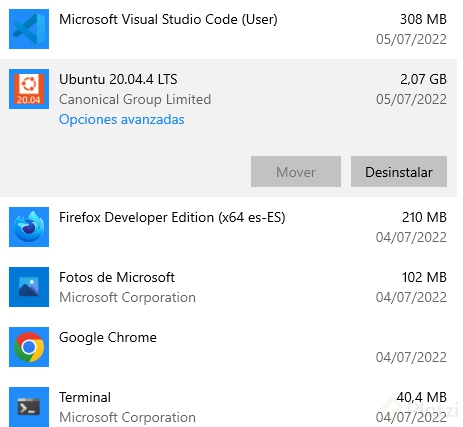Click Ubuntu's install date 05/07/2022

pos(411,99)
